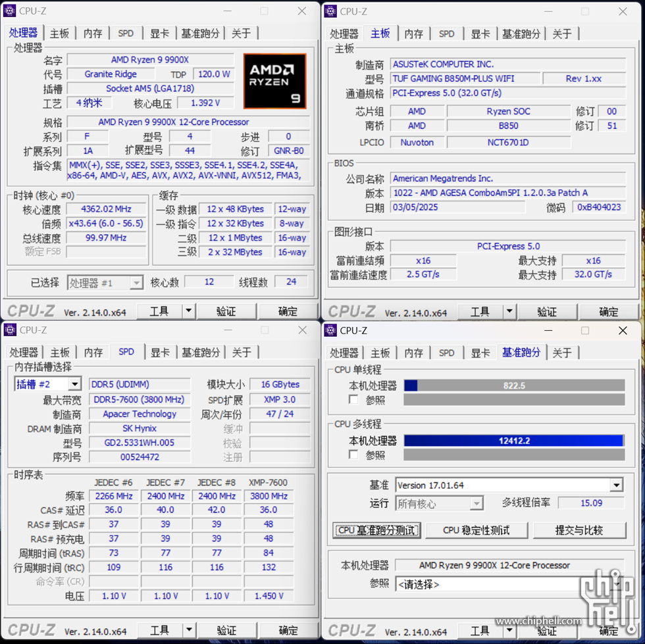
Task: Click the empty reference bar under CPU 单线程
Action: coord(514,399)
